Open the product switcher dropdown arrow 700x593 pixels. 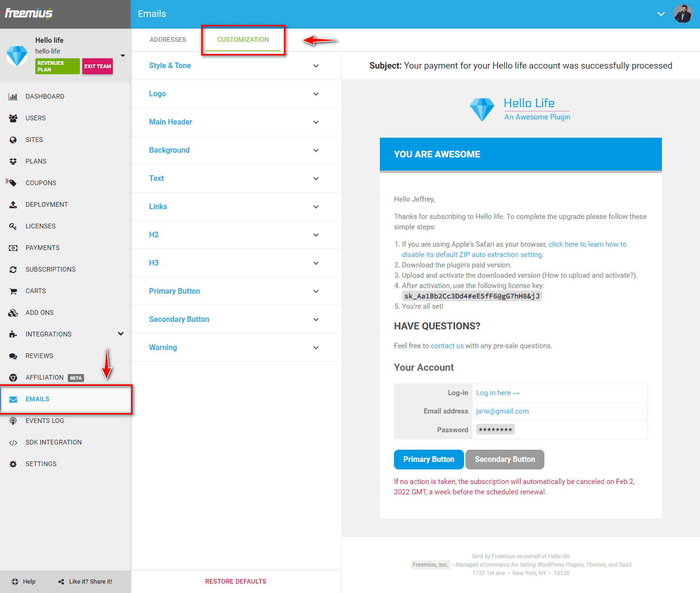pyautogui.click(x=123, y=55)
